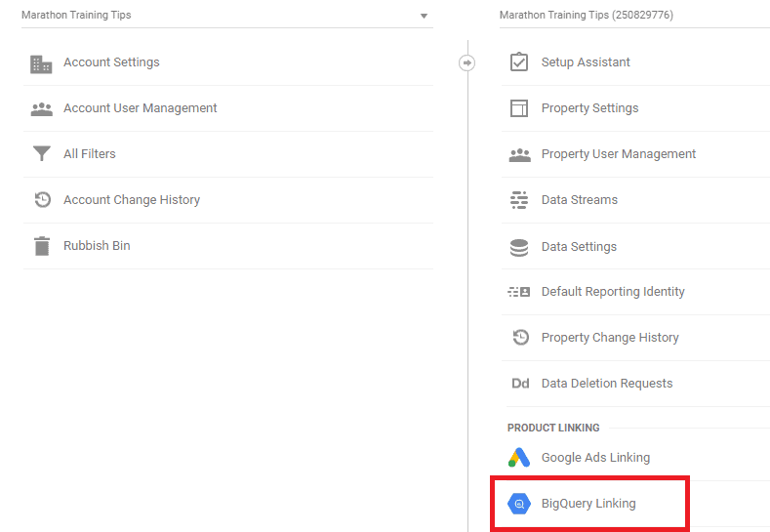Click the Property User Management people icon
The width and height of the screenshot is (770, 532).
click(519, 155)
